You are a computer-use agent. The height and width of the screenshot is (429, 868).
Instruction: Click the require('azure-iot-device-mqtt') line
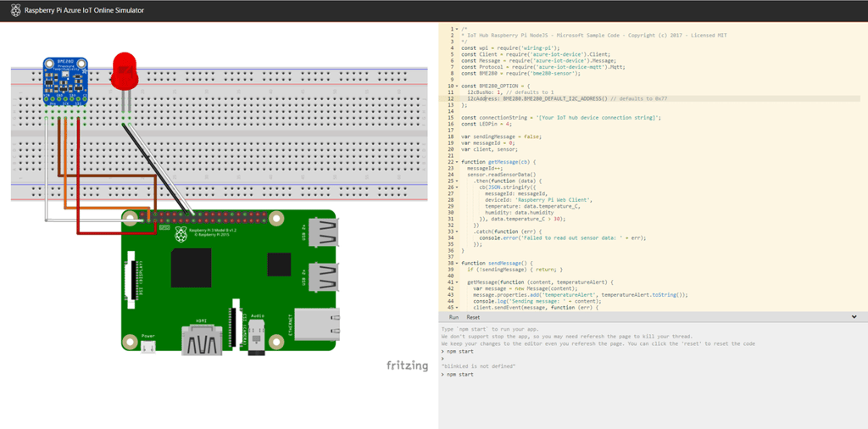pyautogui.click(x=543, y=67)
